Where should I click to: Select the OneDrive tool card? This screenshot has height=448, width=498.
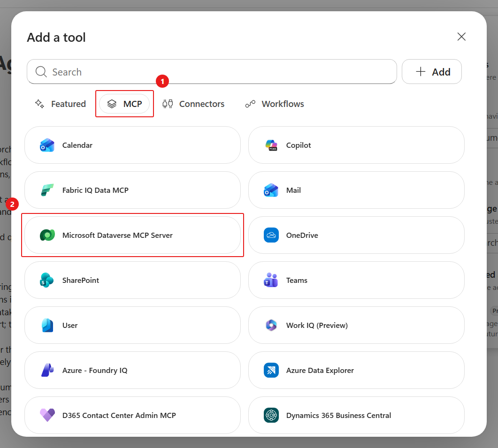point(356,235)
